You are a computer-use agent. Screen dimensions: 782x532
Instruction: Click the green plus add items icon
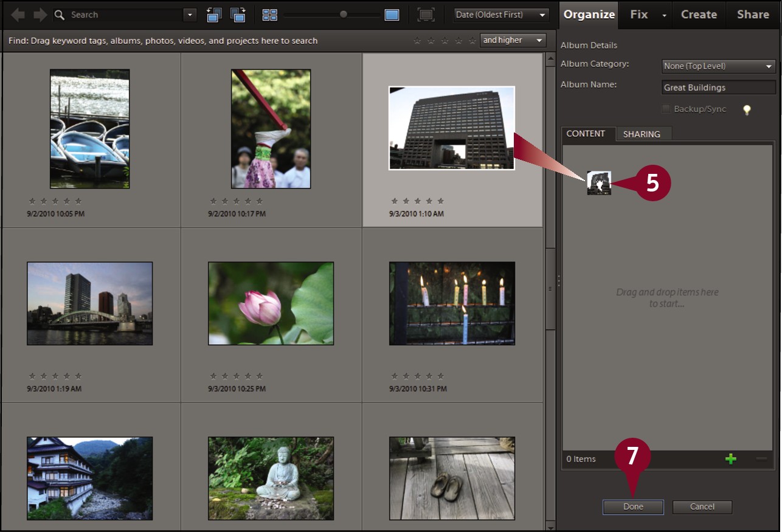[731, 459]
